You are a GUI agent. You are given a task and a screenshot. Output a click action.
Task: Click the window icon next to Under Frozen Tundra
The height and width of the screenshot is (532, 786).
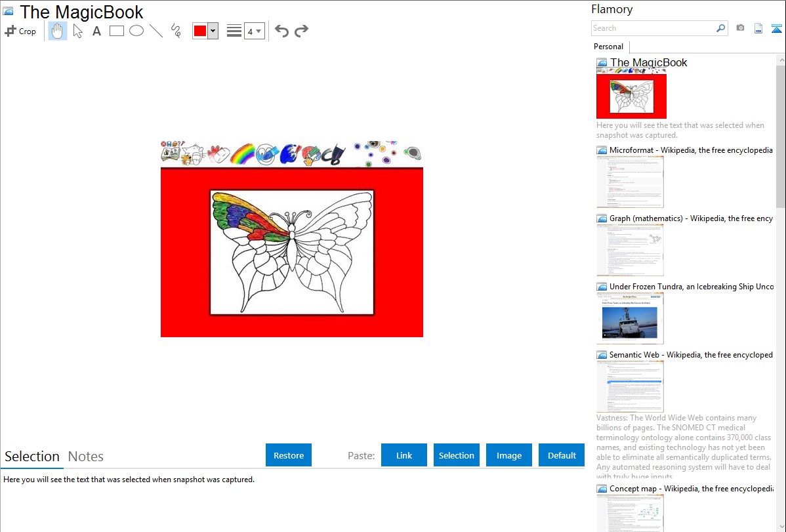pyautogui.click(x=602, y=287)
